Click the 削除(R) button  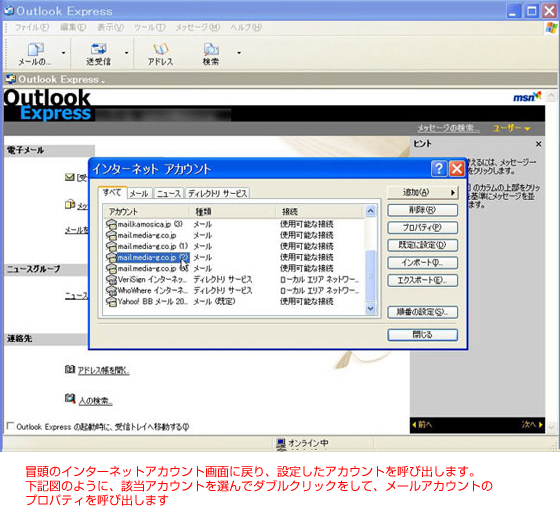422,210
